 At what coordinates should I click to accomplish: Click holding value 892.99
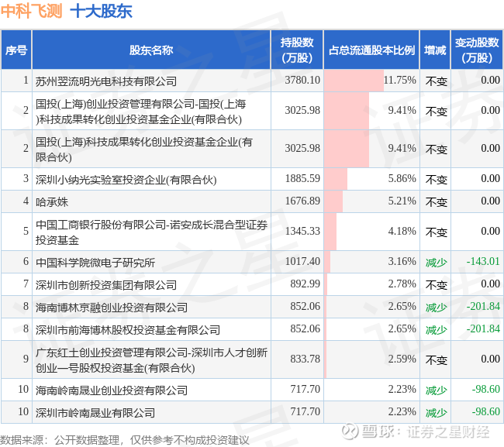pyautogui.click(x=305, y=284)
